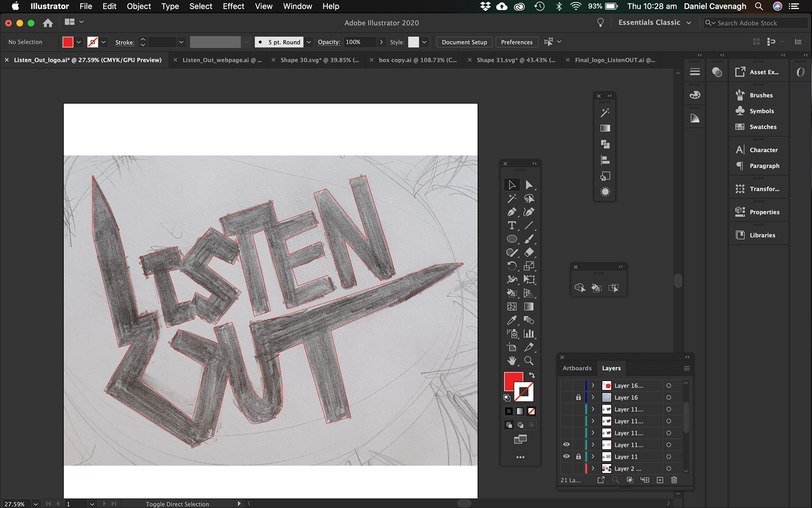This screenshot has height=508, width=812.
Task: Pick the Rotate tool
Action: (512, 266)
